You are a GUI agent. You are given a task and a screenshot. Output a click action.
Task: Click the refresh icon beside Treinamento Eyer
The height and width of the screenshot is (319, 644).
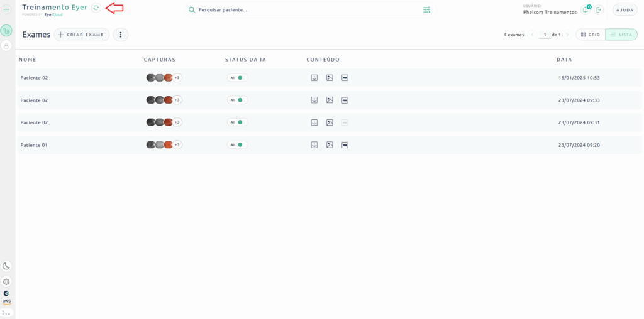pos(96,8)
